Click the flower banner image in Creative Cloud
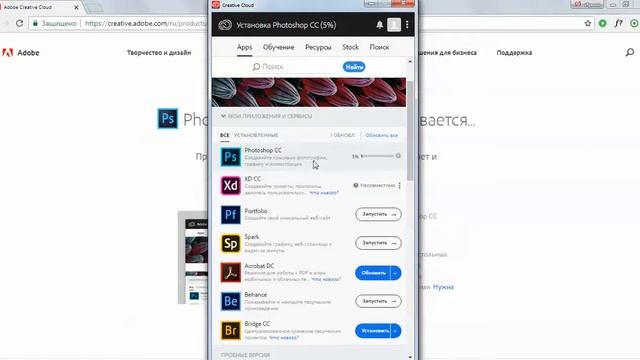640x360 pixels. pyautogui.click(x=309, y=92)
